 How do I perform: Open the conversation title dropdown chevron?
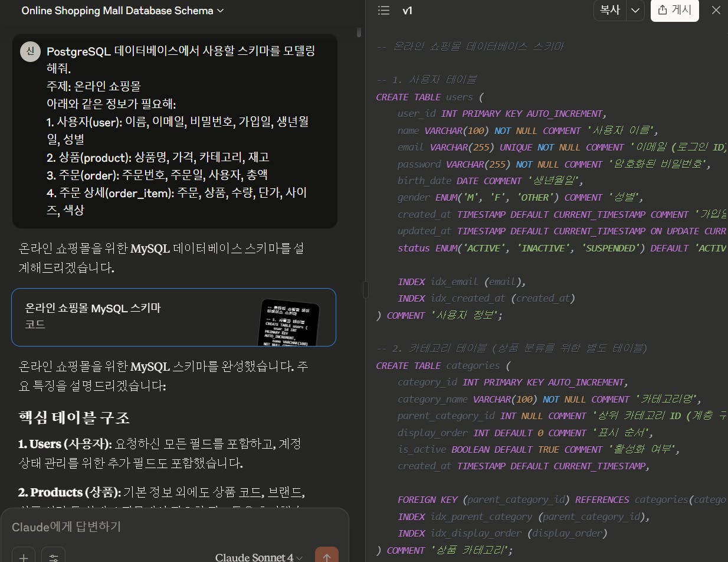point(221,11)
